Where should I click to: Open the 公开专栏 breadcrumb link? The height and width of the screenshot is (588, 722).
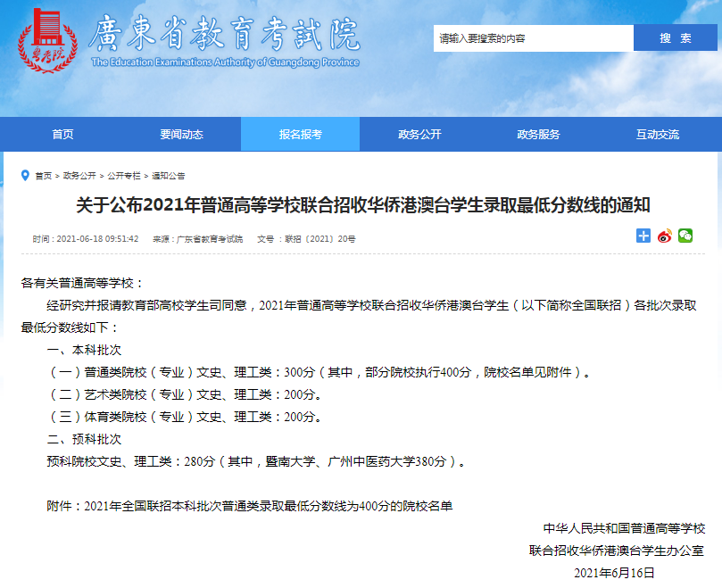(x=124, y=176)
